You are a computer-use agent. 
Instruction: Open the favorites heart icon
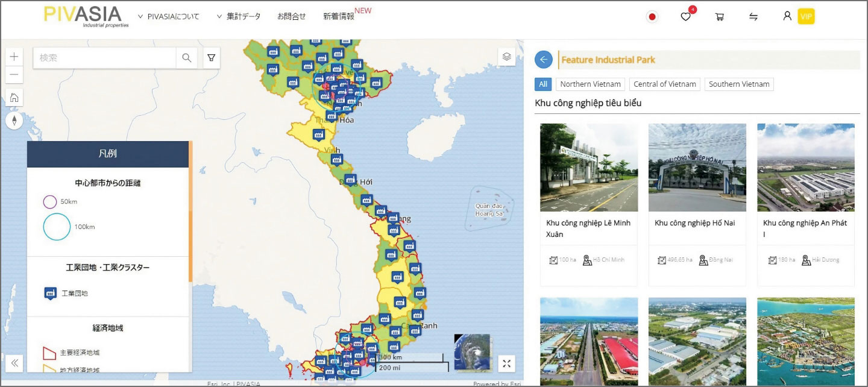685,17
